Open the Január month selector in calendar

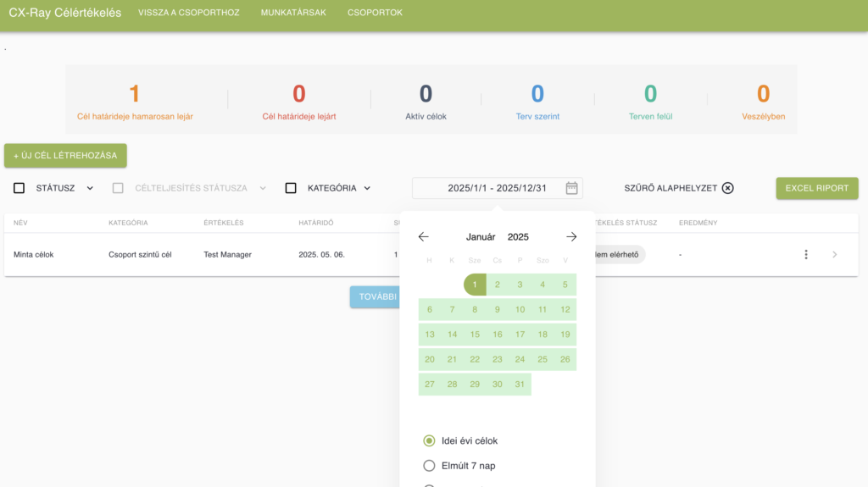click(x=481, y=237)
